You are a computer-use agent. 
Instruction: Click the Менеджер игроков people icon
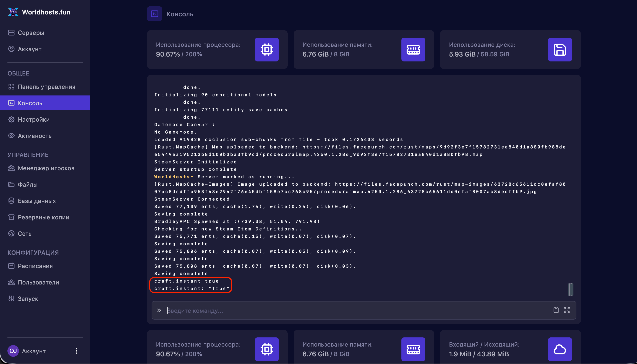point(11,168)
